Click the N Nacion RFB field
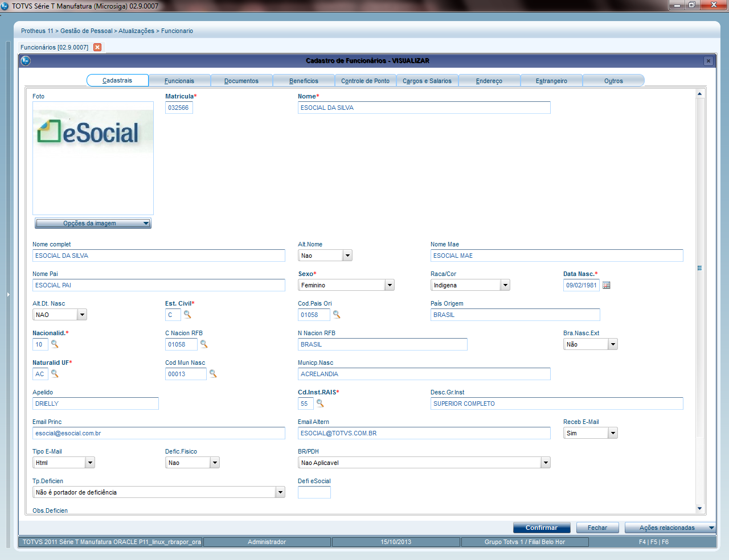The width and height of the screenshot is (729, 560). click(383, 344)
